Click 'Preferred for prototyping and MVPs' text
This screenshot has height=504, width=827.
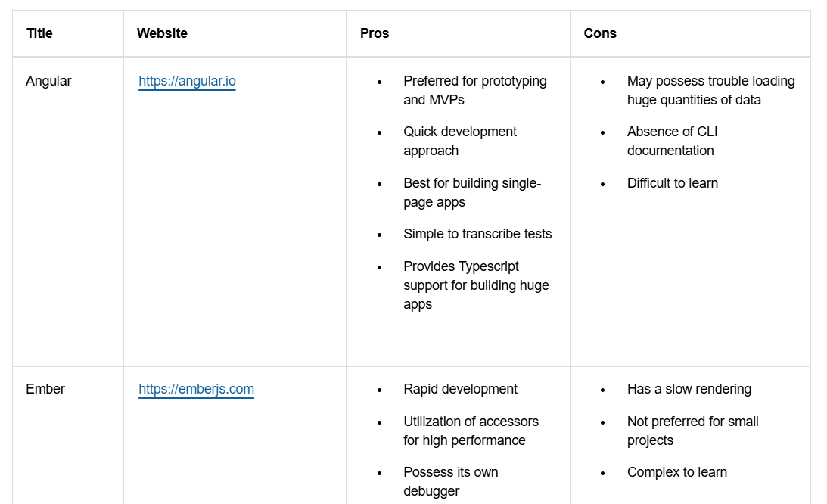click(x=474, y=90)
